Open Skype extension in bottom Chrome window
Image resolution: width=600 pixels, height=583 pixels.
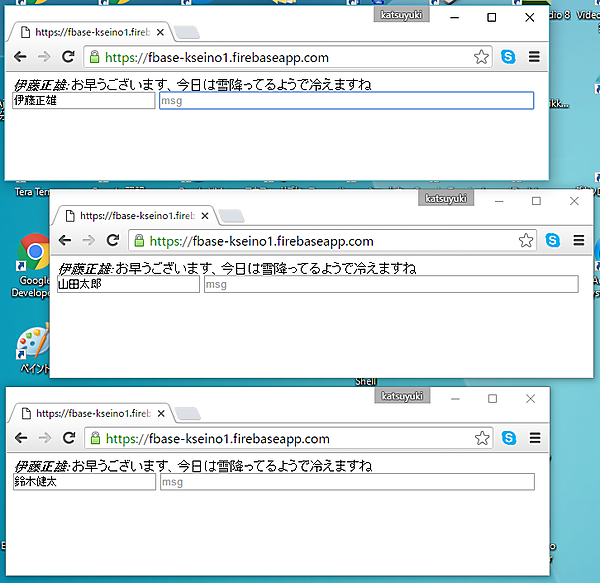[x=509, y=438]
